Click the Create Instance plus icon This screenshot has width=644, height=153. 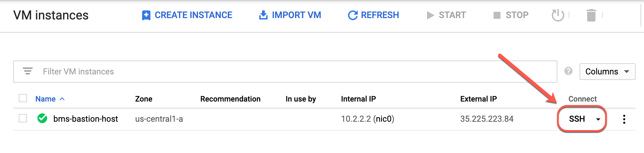[146, 15]
